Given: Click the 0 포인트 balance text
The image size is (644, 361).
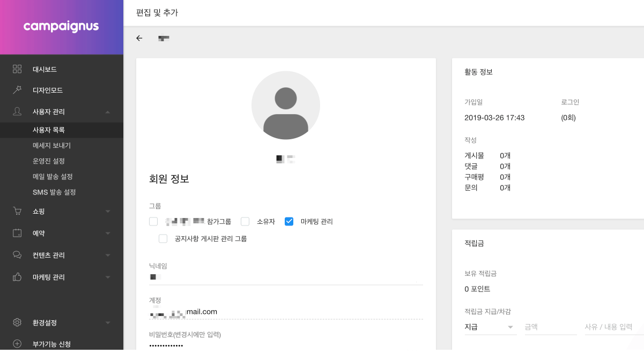Looking at the screenshot, I should click(477, 289).
